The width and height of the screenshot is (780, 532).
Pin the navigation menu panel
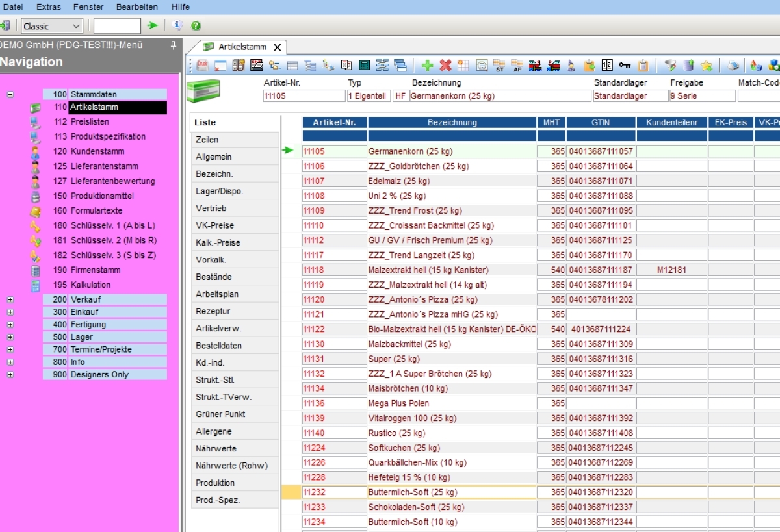173,45
